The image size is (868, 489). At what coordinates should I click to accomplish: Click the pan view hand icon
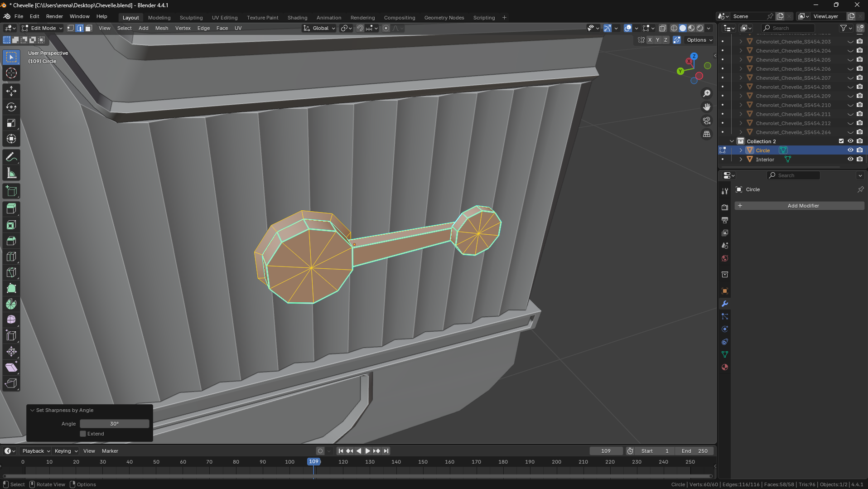point(707,107)
